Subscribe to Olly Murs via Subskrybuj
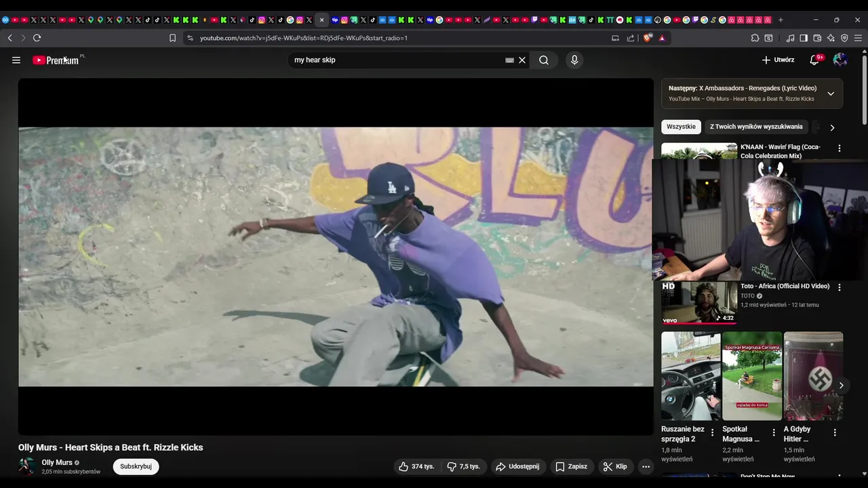 (x=136, y=466)
